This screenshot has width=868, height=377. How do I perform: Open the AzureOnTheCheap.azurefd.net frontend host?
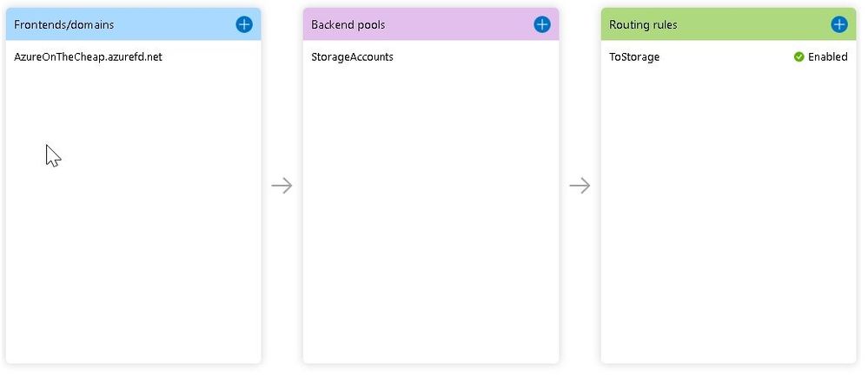(x=88, y=57)
